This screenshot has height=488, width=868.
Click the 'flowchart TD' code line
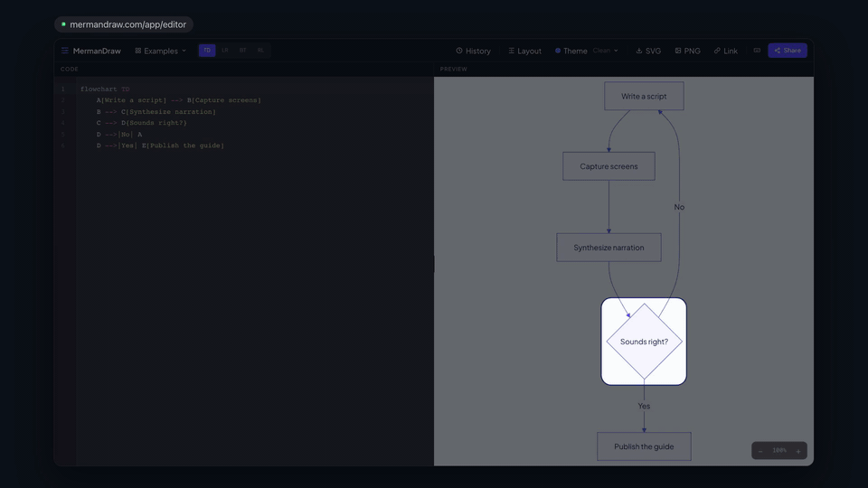(x=105, y=89)
